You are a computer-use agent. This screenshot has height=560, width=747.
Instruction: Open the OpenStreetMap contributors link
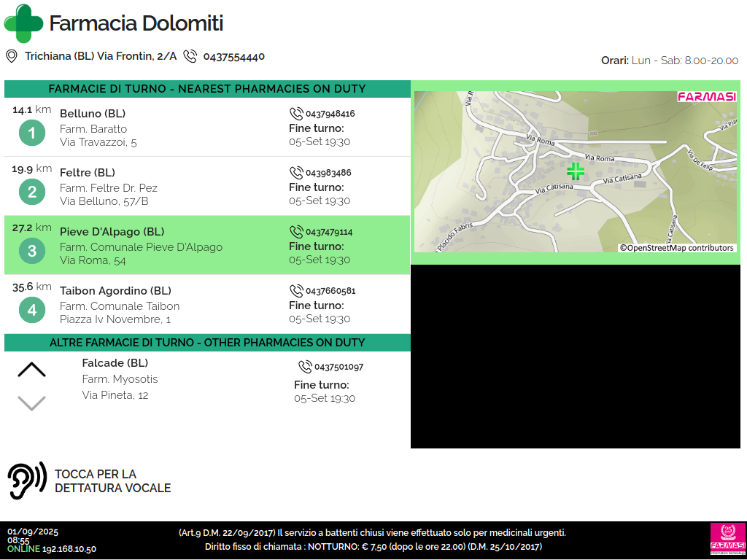click(677, 248)
